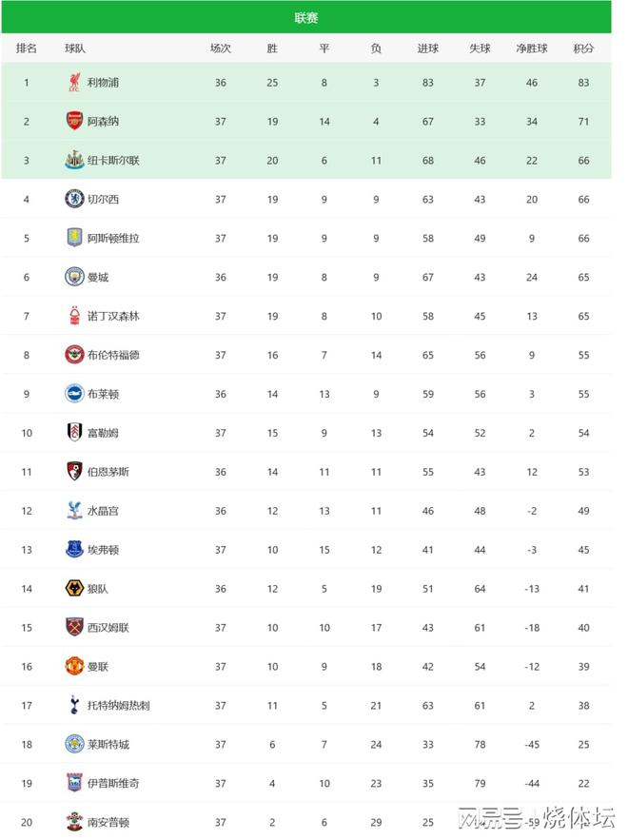Image resolution: width=628 pixels, height=840 pixels.
Task: Click the Tottenham Hotspur crest icon
Action: pyautogui.click(x=73, y=706)
